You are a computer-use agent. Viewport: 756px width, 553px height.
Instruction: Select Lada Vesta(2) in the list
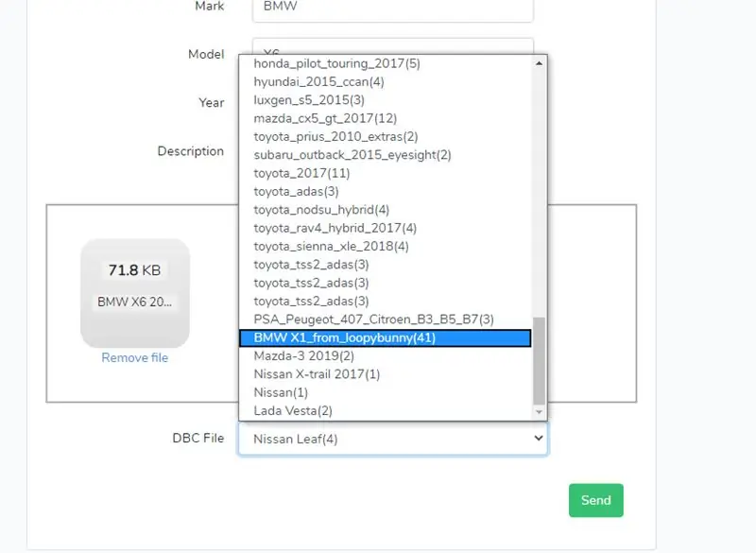coord(386,411)
